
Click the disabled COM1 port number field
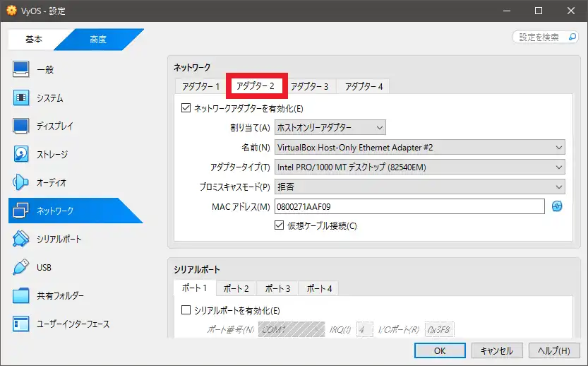click(x=292, y=329)
